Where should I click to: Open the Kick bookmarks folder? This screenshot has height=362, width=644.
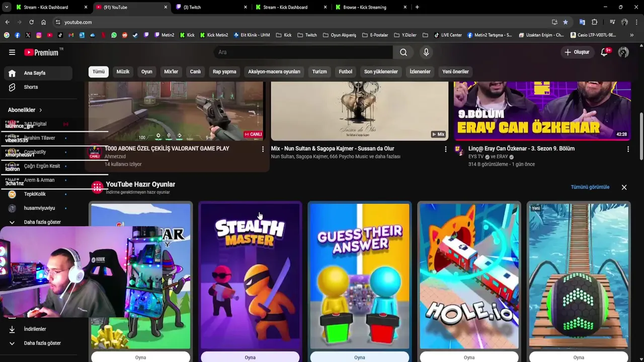pyautogui.click(x=284, y=35)
